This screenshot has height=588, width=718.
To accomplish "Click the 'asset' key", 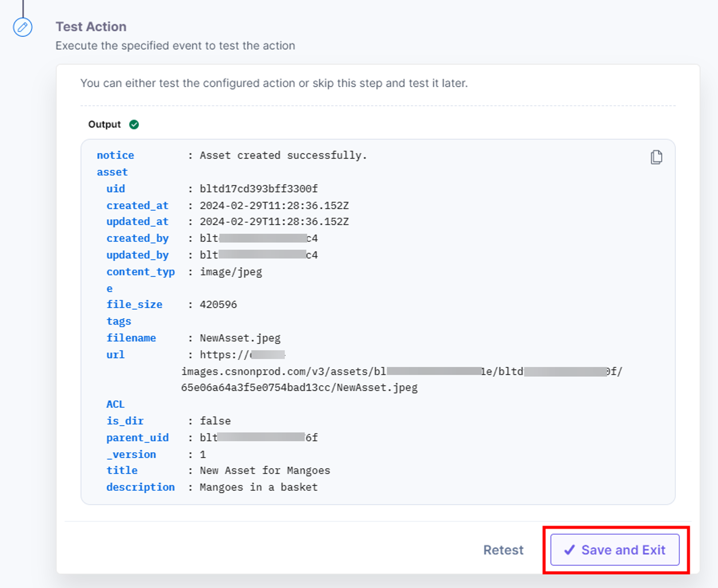I will pyautogui.click(x=112, y=172).
